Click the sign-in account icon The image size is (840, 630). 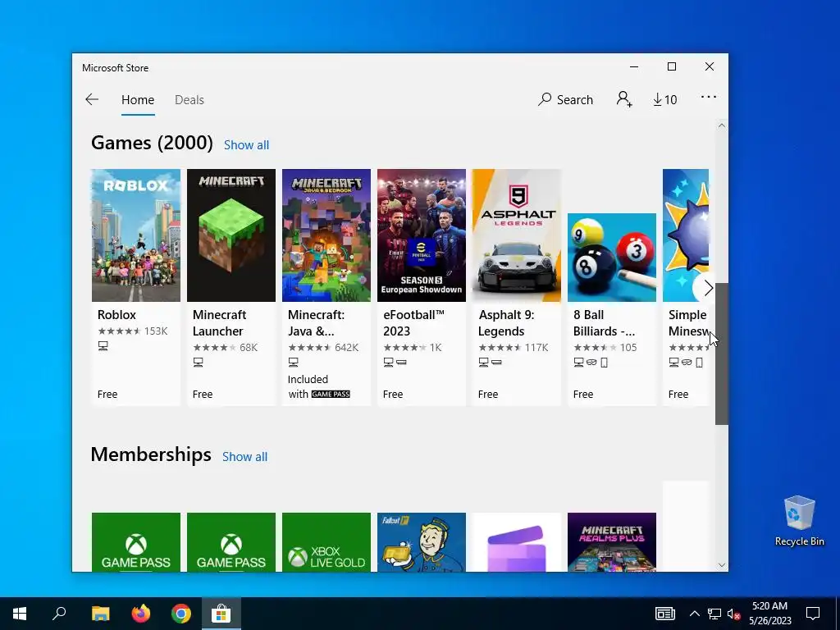coord(624,99)
